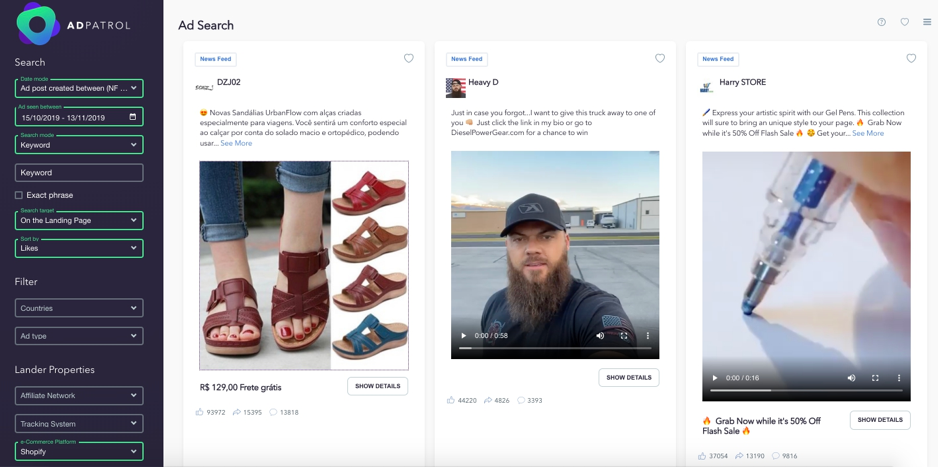The image size is (938, 467).
Task: Open the help question mark icon
Action: click(x=881, y=22)
